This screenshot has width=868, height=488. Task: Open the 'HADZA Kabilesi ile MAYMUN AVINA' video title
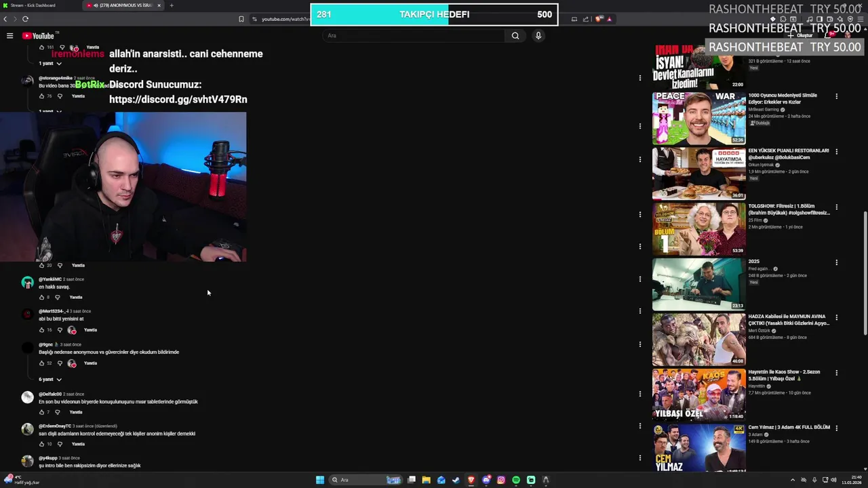coord(789,320)
